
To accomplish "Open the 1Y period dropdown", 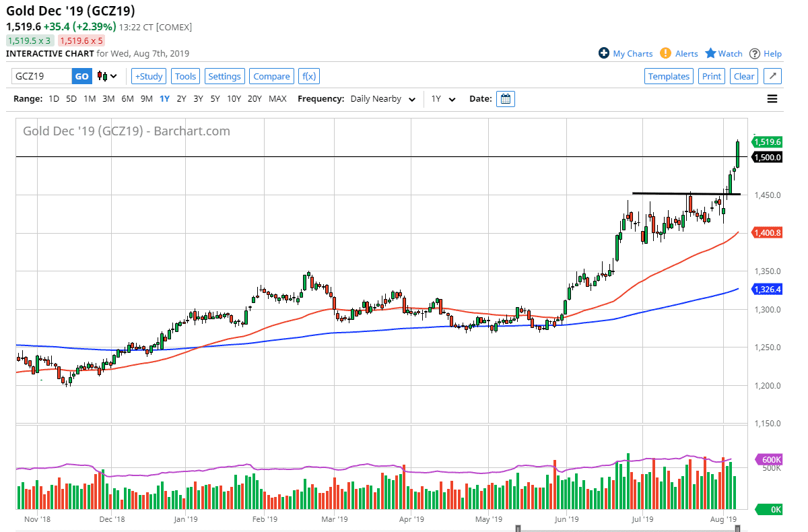I will 443,99.
